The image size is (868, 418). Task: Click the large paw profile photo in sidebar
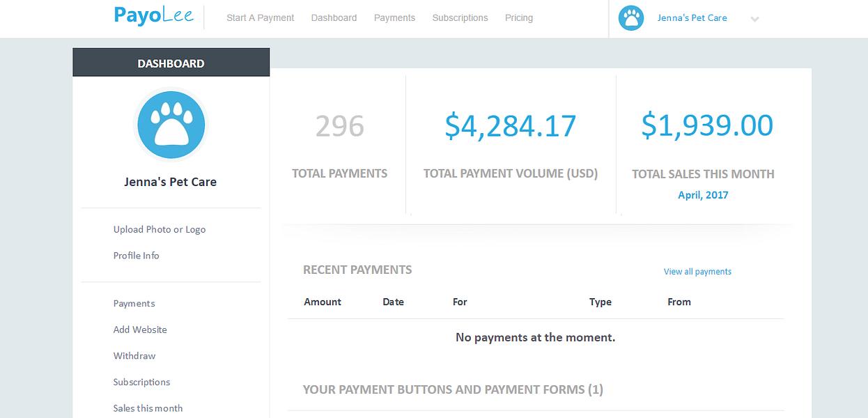(171, 125)
